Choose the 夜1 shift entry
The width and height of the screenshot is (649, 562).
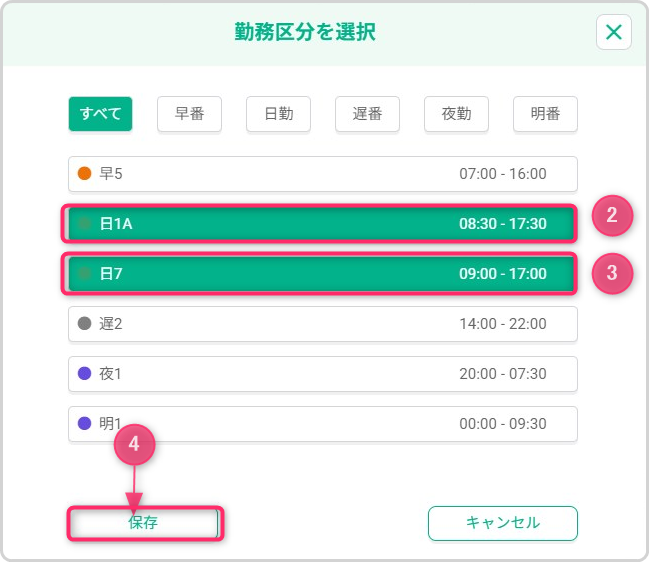click(322, 374)
